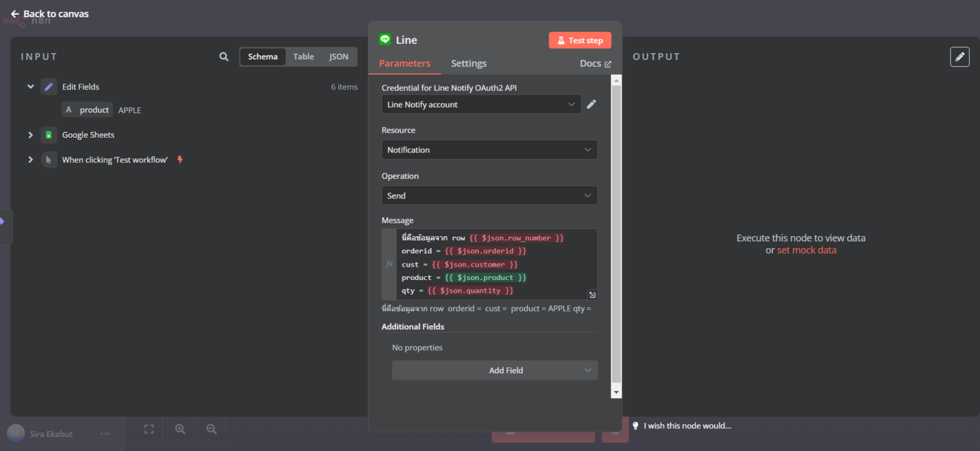This screenshot has width=980, height=451.
Task: Edit the credential with pencil icon
Action: pos(591,105)
